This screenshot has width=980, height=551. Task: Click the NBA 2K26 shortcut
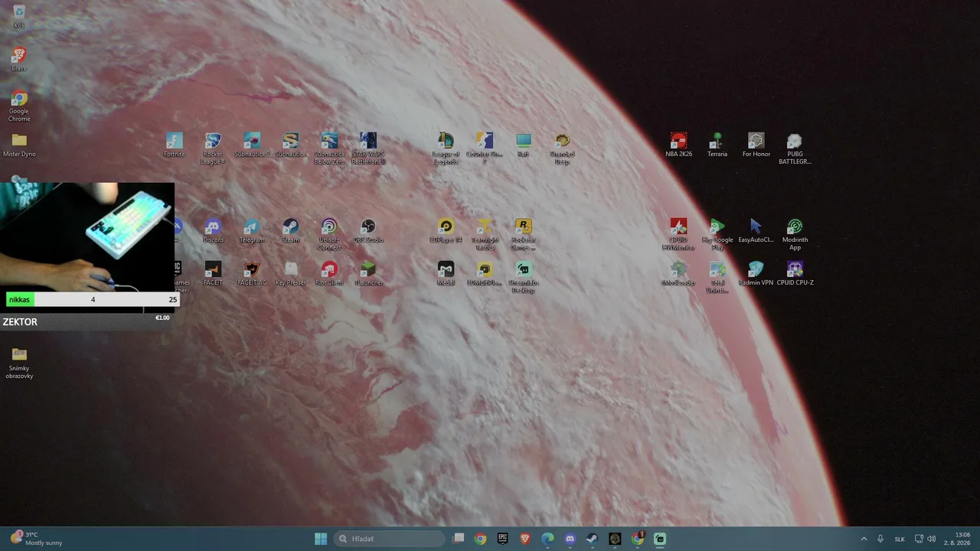[678, 145]
